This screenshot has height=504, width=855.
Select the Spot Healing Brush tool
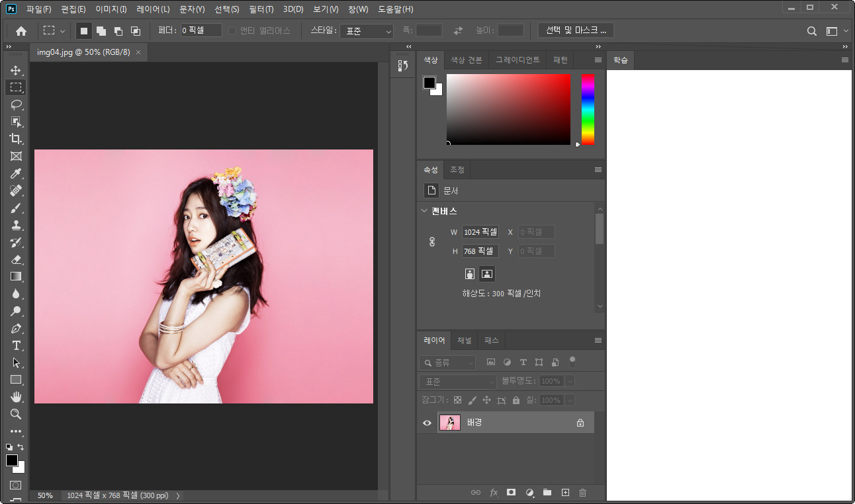pyautogui.click(x=16, y=190)
